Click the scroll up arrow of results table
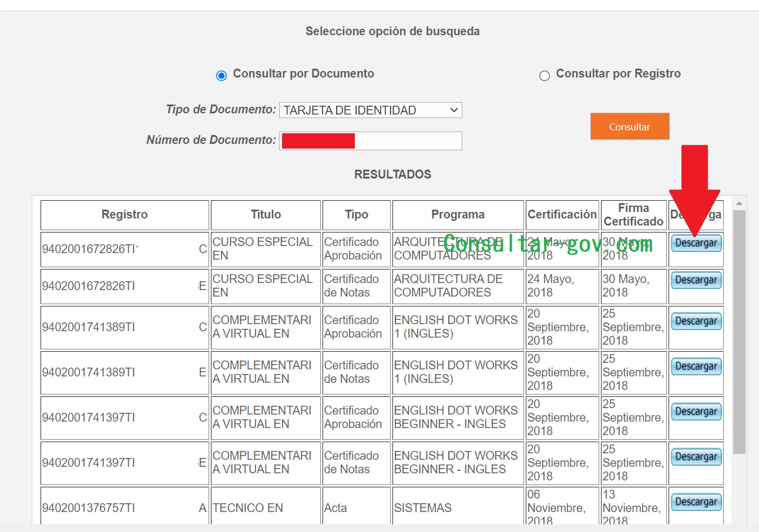The width and height of the screenshot is (759, 532). pyautogui.click(x=739, y=203)
